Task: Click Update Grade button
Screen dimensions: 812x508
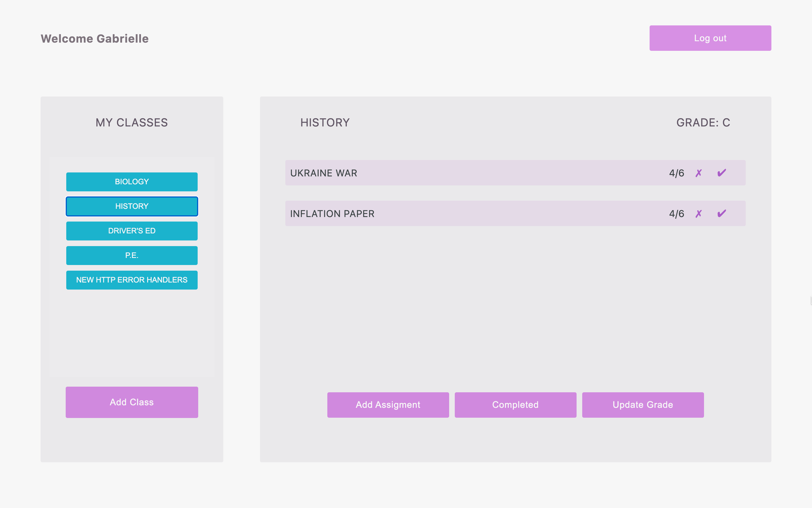Action: pyautogui.click(x=643, y=405)
